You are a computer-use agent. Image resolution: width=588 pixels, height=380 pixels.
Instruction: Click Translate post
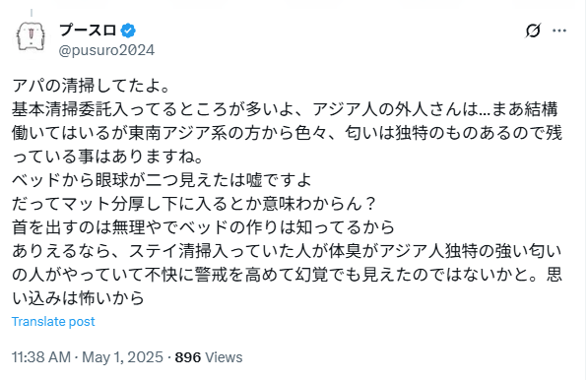click(53, 321)
